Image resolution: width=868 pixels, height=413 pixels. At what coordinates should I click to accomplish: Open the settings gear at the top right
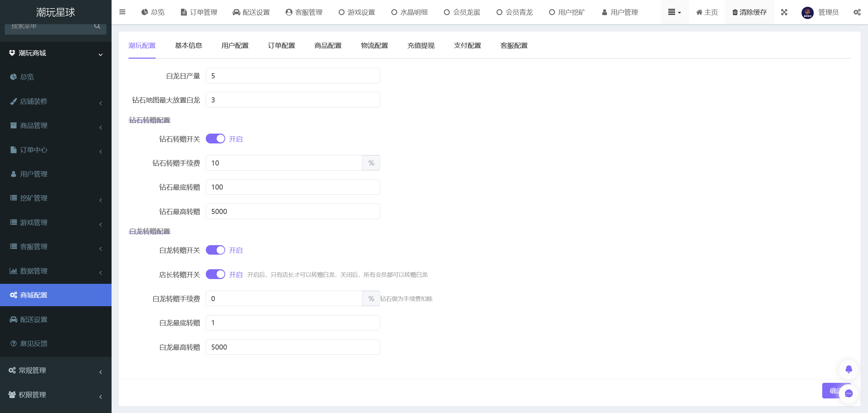tap(857, 12)
